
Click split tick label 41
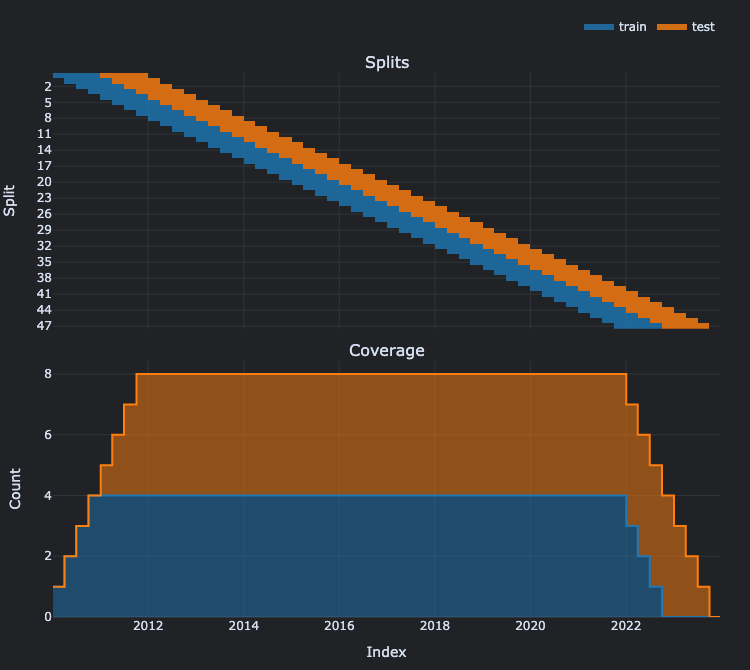point(44,294)
